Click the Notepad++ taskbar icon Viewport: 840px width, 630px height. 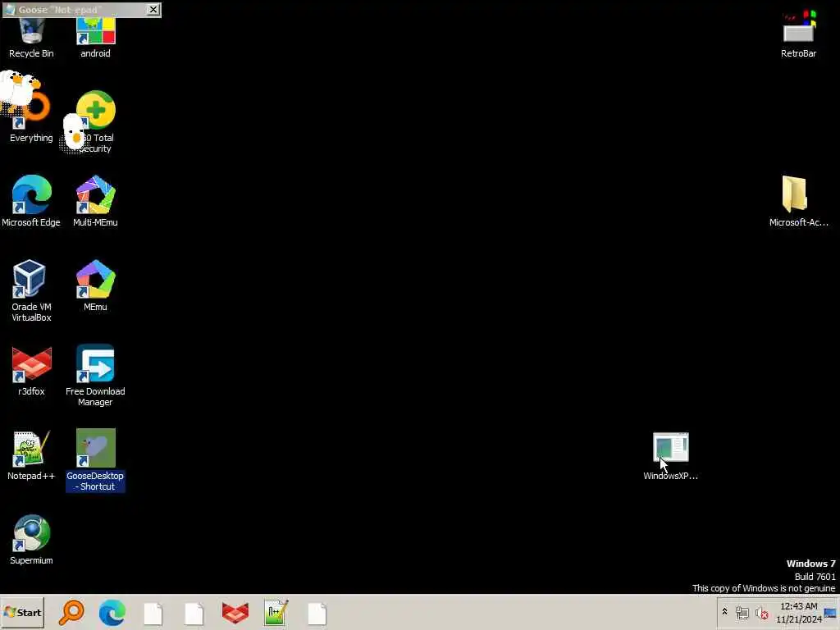tap(276, 613)
